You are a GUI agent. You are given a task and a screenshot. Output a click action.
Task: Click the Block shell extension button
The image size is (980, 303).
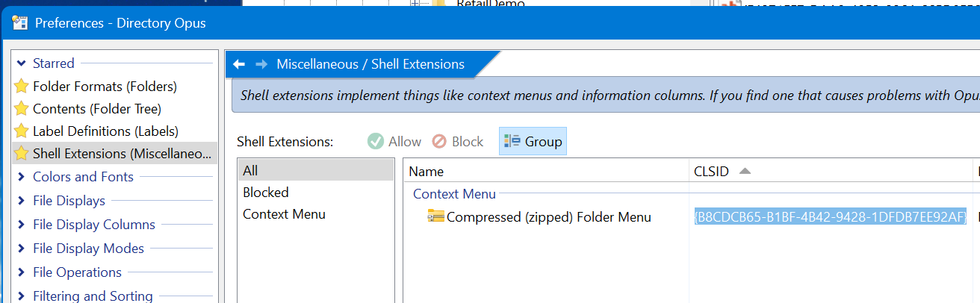(458, 142)
